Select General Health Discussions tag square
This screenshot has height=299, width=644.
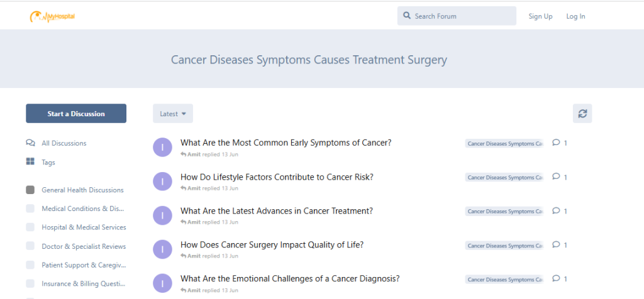30,190
